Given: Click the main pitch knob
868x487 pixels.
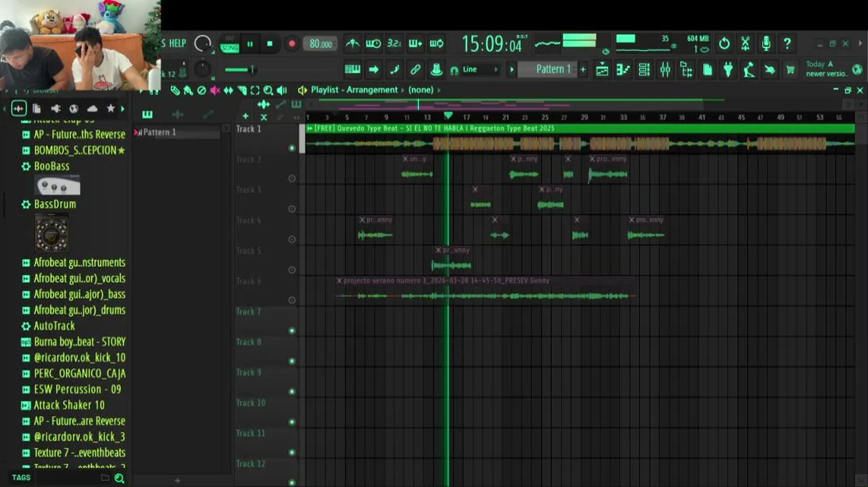Looking at the screenshot, I should point(202,69).
